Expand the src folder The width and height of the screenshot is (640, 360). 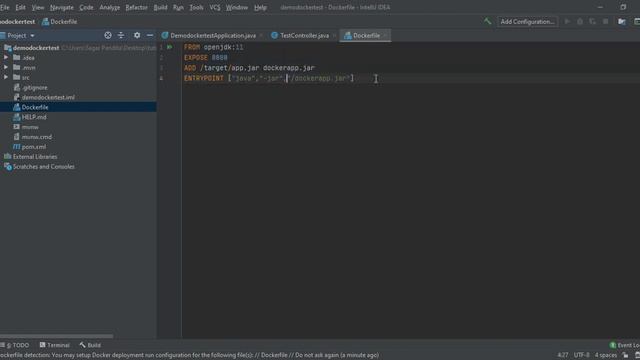[6, 77]
